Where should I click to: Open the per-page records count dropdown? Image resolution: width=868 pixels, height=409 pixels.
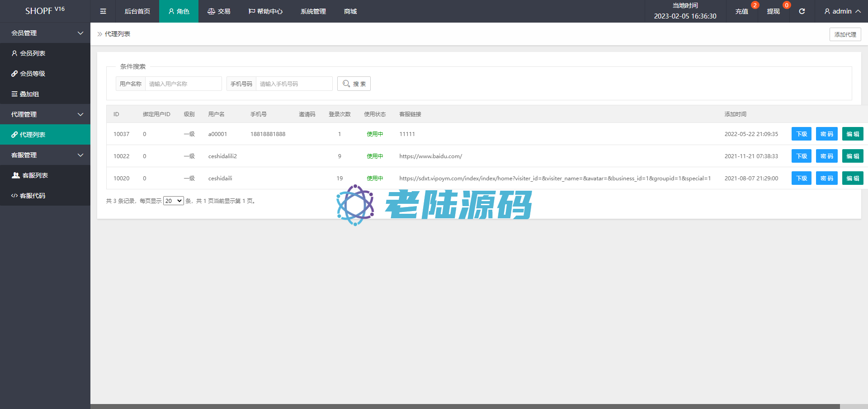(x=173, y=201)
